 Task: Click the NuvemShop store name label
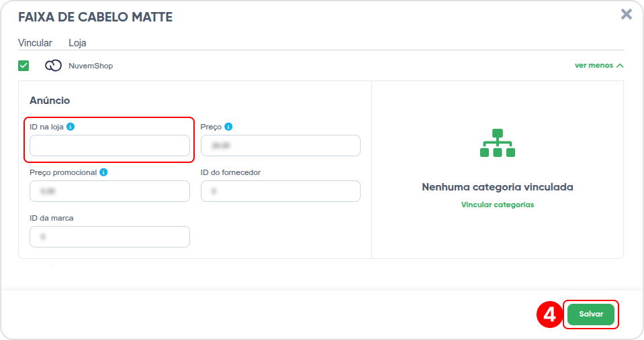91,66
